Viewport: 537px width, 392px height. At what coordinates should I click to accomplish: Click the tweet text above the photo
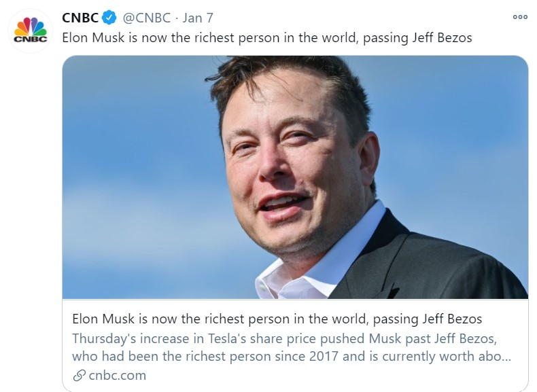pos(266,37)
